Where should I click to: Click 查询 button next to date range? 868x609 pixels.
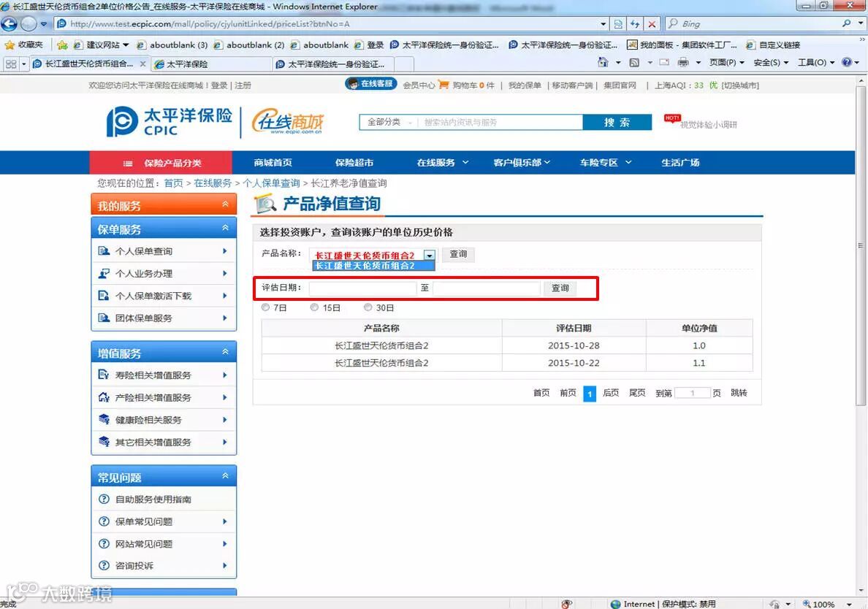pos(560,288)
